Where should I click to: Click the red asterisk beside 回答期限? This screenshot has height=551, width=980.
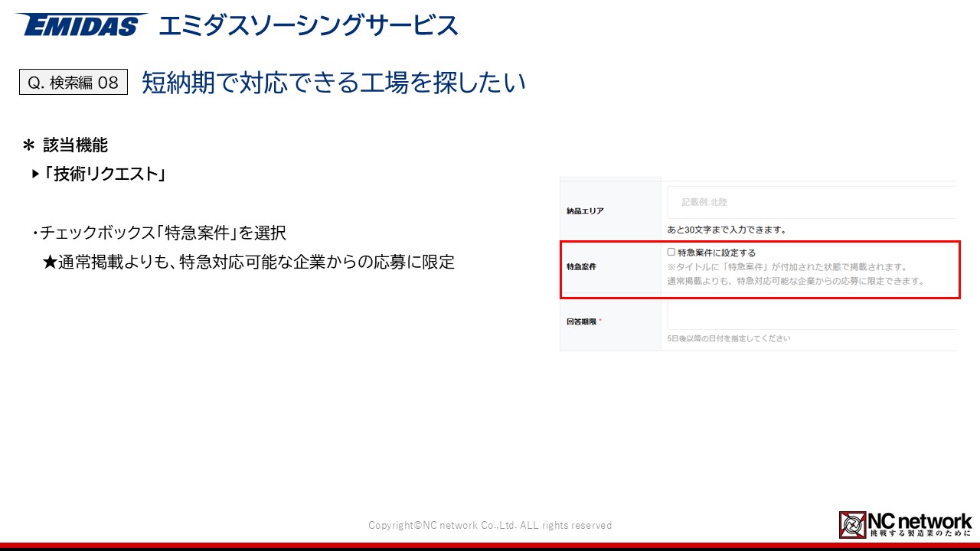tap(600, 321)
